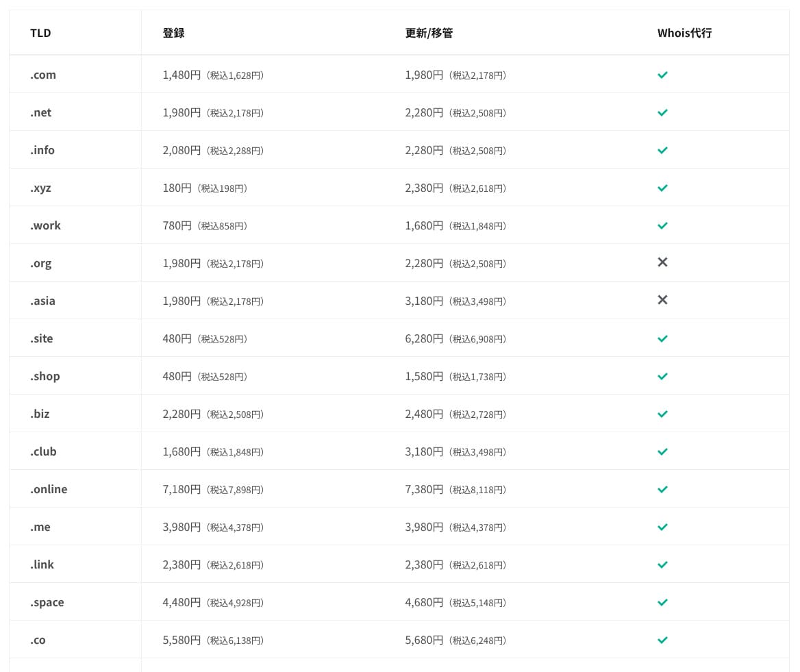Click the green checkmark in .xyz row

[x=662, y=188]
